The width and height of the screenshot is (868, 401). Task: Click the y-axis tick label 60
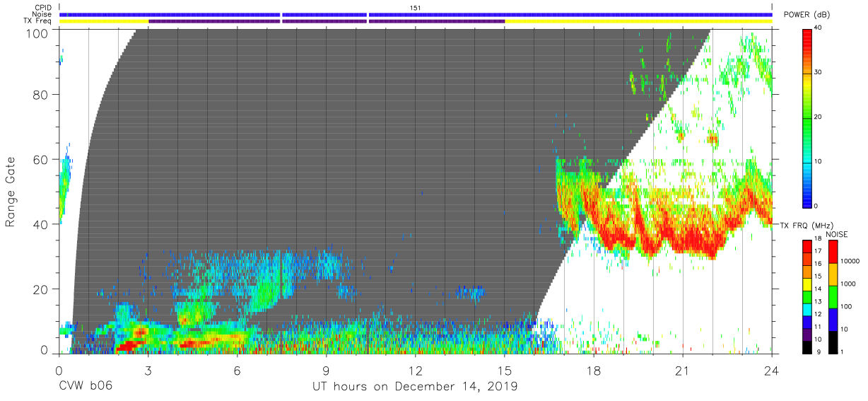click(41, 159)
